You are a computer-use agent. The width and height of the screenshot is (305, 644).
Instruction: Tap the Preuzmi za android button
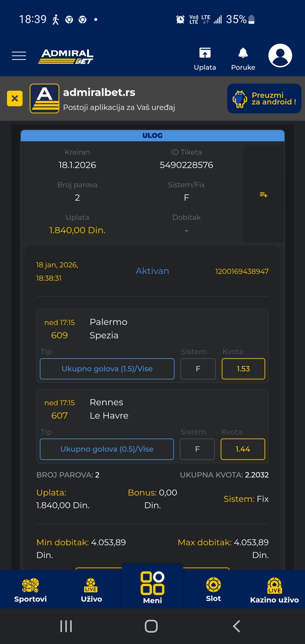264,99
